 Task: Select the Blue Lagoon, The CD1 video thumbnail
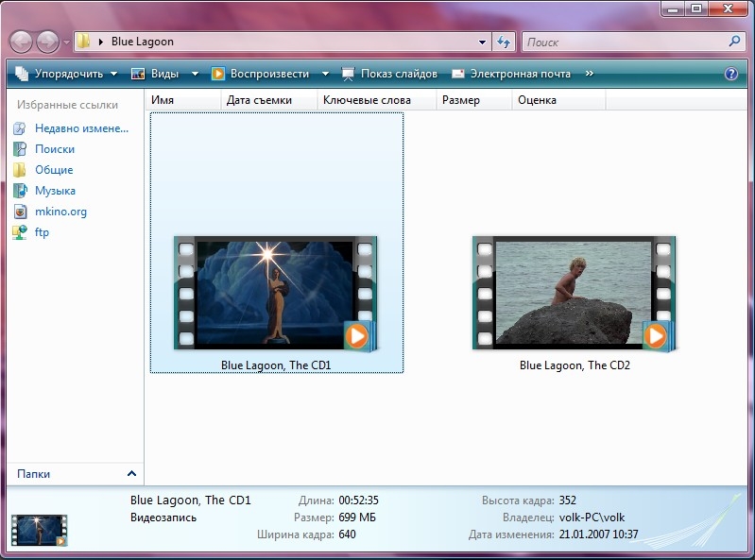click(275, 293)
